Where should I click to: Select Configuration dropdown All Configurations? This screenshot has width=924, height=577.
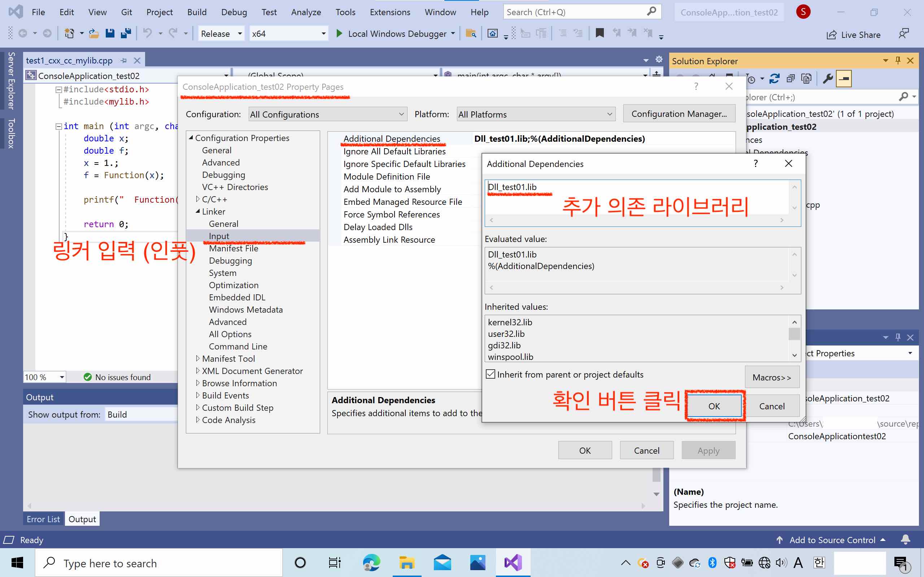(326, 113)
